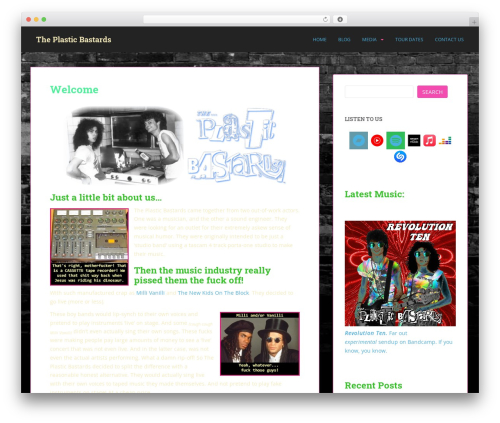This screenshot has width=500, height=423.
Task: Follow the Milli Vanilli link
Action: (x=150, y=293)
